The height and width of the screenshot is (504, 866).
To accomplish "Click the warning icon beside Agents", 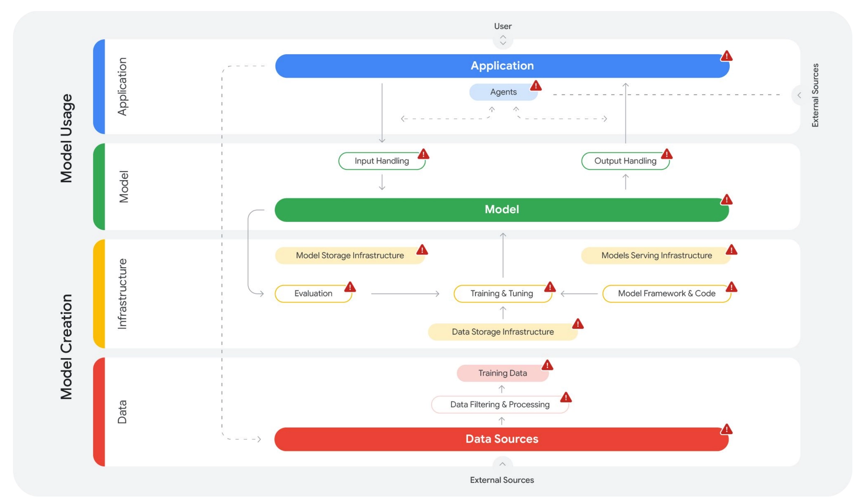I will pos(536,86).
